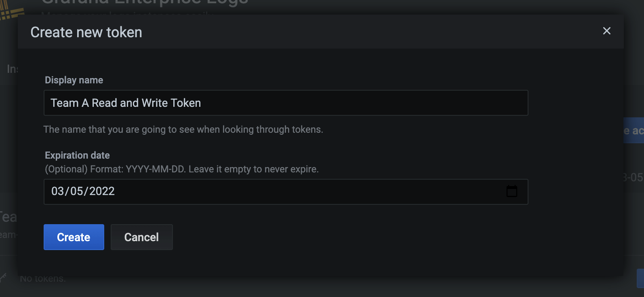Click the empty area of the Expiration date field
Image resolution: width=644 pixels, height=297 pixels.
point(307,191)
